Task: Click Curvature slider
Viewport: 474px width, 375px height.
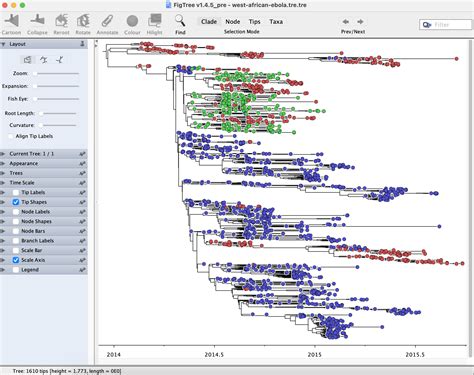Action: [57, 125]
